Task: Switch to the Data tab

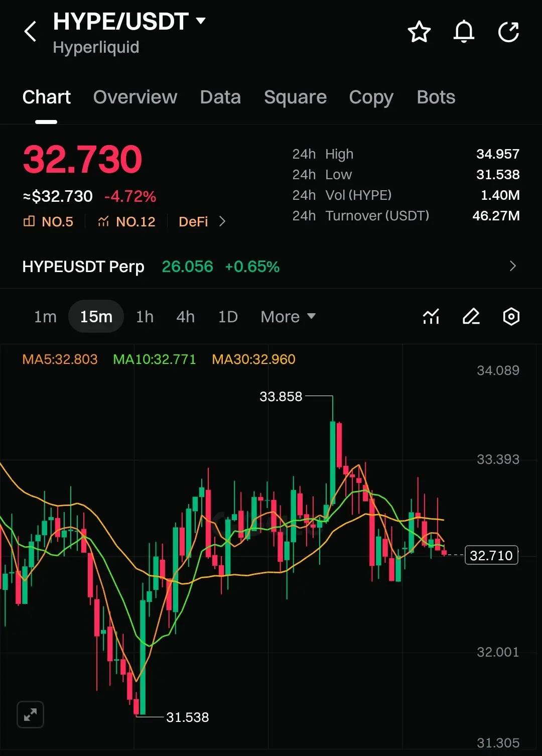Action: click(220, 97)
